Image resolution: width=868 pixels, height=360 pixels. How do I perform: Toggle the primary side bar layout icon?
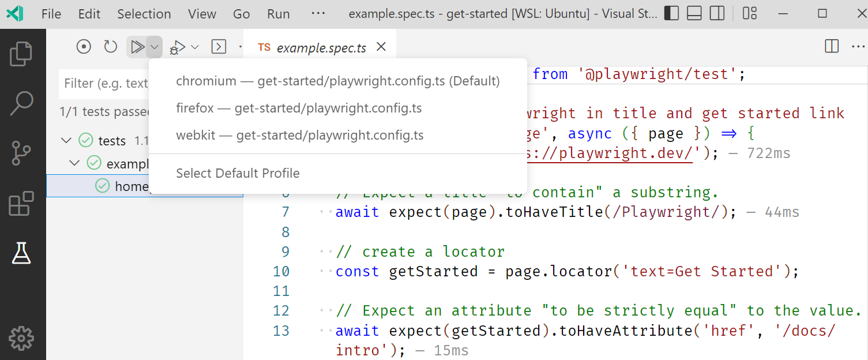[671, 13]
